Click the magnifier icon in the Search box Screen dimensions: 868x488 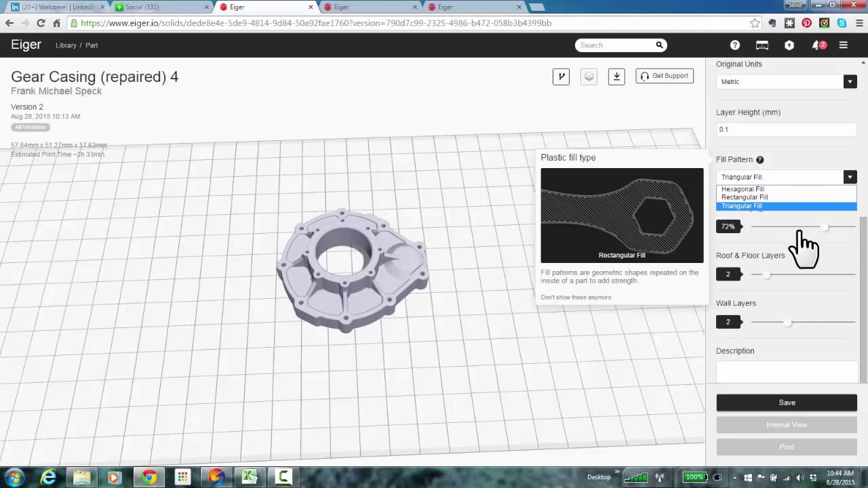[659, 45]
